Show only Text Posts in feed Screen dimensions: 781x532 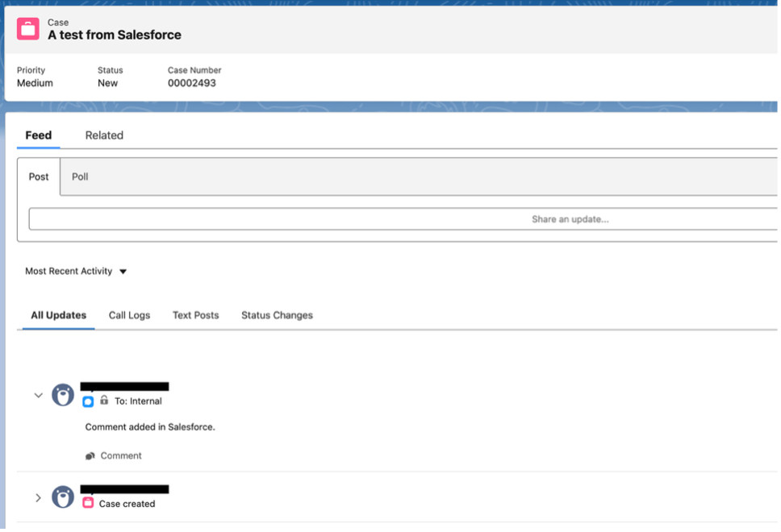click(x=195, y=315)
